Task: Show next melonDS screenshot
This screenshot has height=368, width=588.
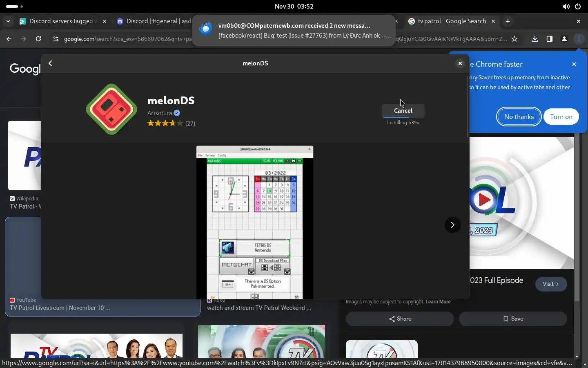Action: pyautogui.click(x=452, y=225)
